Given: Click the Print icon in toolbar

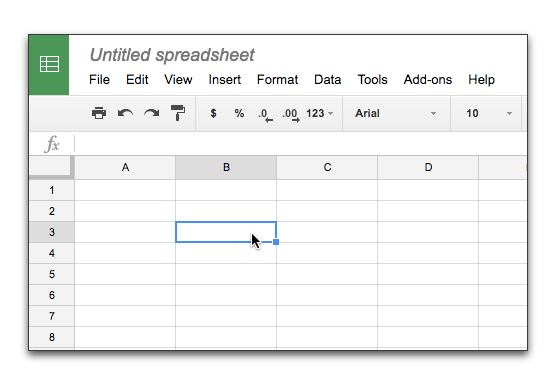Looking at the screenshot, I should (x=99, y=113).
